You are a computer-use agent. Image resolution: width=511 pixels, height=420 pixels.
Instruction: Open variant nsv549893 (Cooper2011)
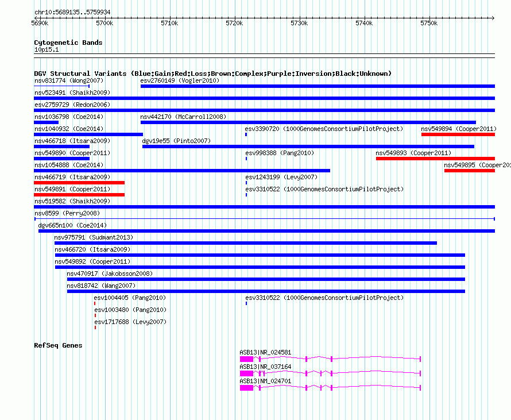click(413, 153)
